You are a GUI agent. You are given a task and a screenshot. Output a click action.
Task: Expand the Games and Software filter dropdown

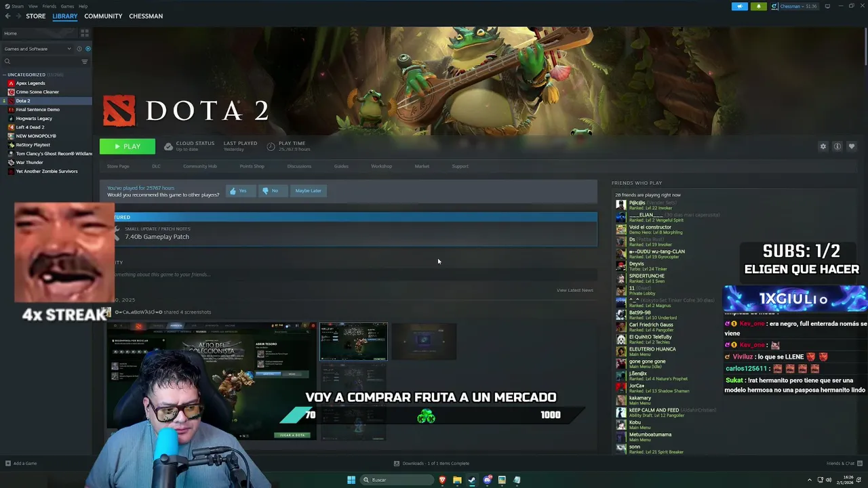[37, 49]
